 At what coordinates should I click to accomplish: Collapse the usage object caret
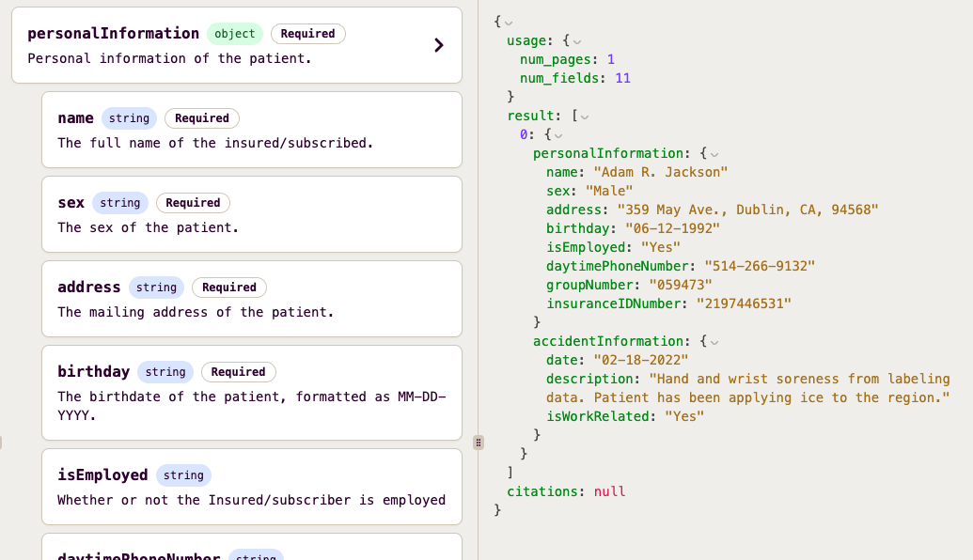coord(577,41)
